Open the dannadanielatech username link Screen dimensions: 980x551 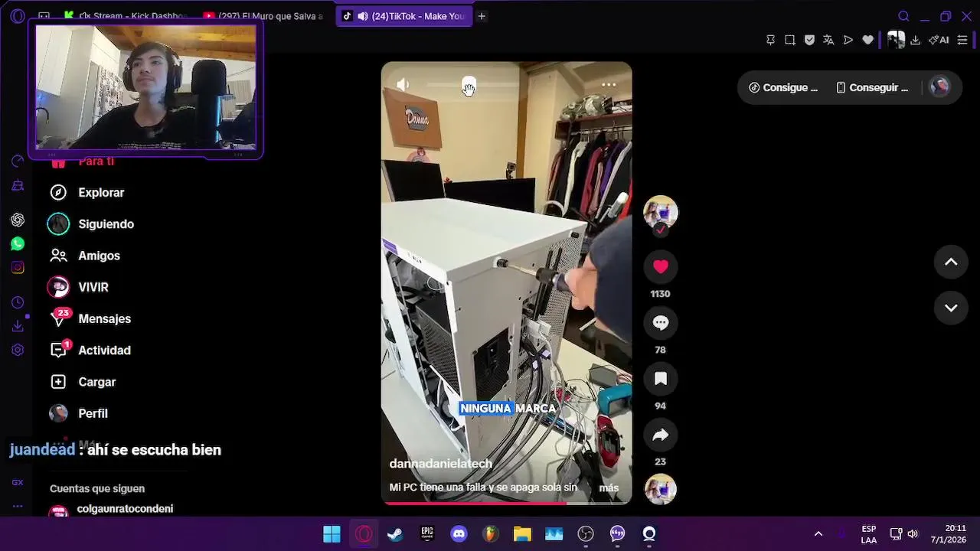point(440,464)
